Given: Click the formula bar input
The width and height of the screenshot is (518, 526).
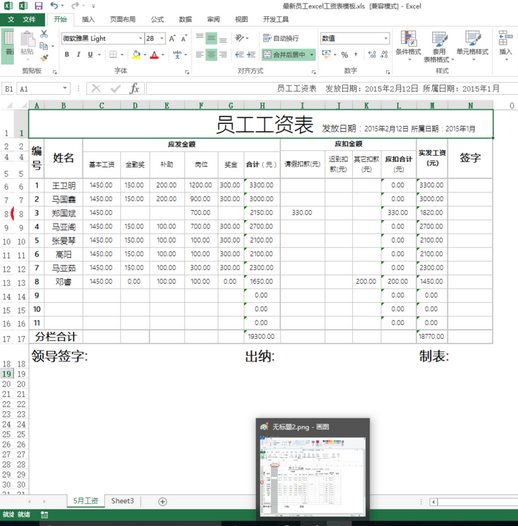Looking at the screenshot, I should [332, 89].
